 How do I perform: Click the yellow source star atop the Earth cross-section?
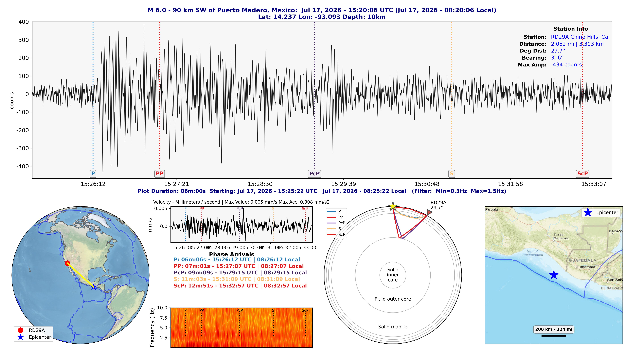(393, 206)
